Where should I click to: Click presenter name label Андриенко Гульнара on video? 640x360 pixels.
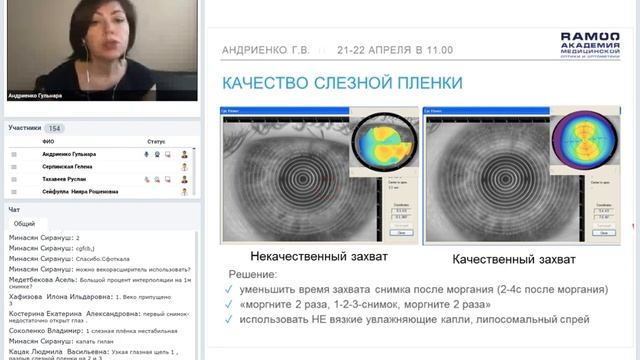point(36,96)
